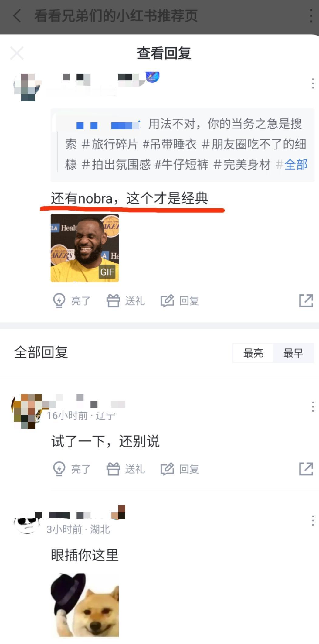The image size is (319, 644).
Task: Click 送礼 under the 试了一下 reply
Action: tap(125, 469)
